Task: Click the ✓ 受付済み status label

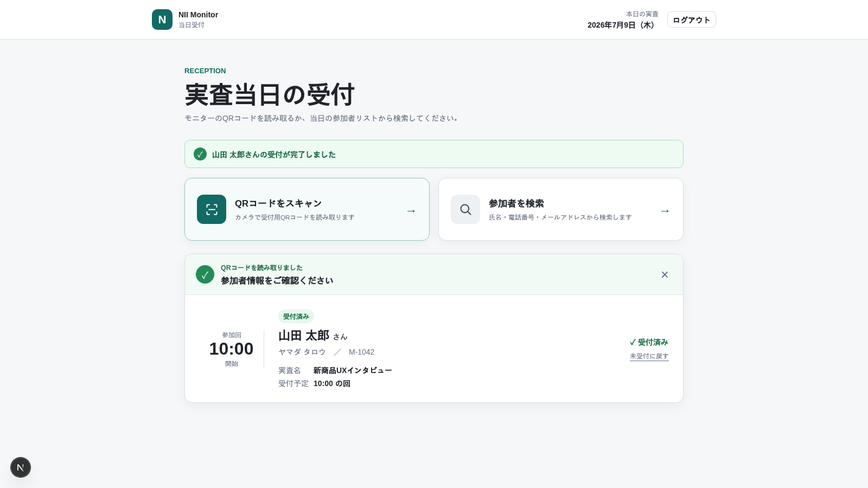Action: 649,342
